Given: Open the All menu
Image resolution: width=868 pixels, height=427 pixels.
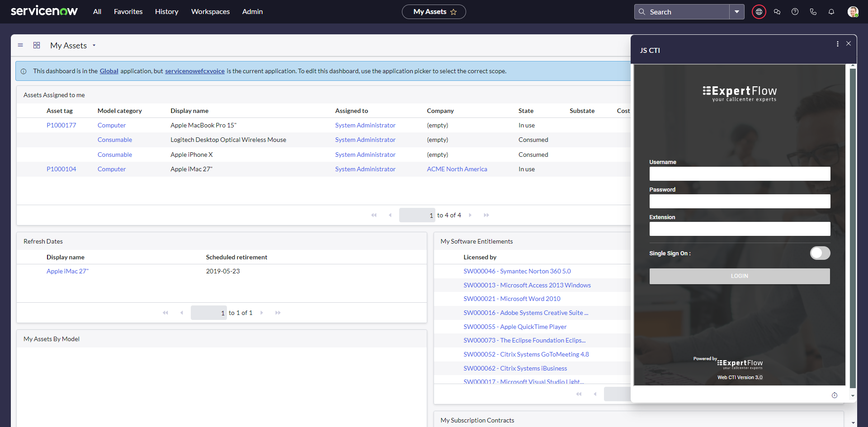Looking at the screenshot, I should [x=97, y=12].
